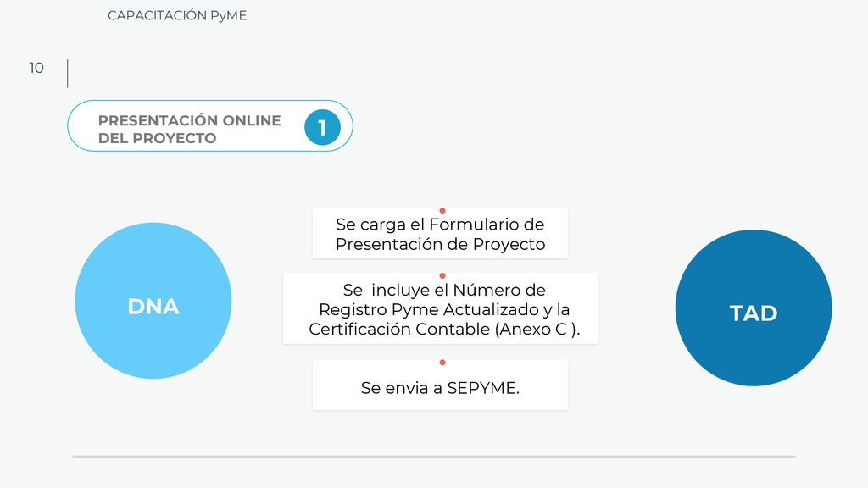Select the blue number 1 badge

[x=322, y=127]
